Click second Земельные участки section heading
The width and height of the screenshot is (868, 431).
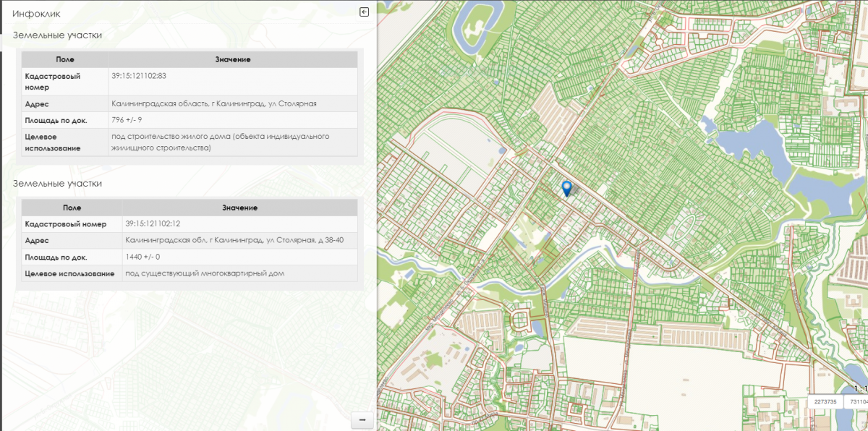57,184
